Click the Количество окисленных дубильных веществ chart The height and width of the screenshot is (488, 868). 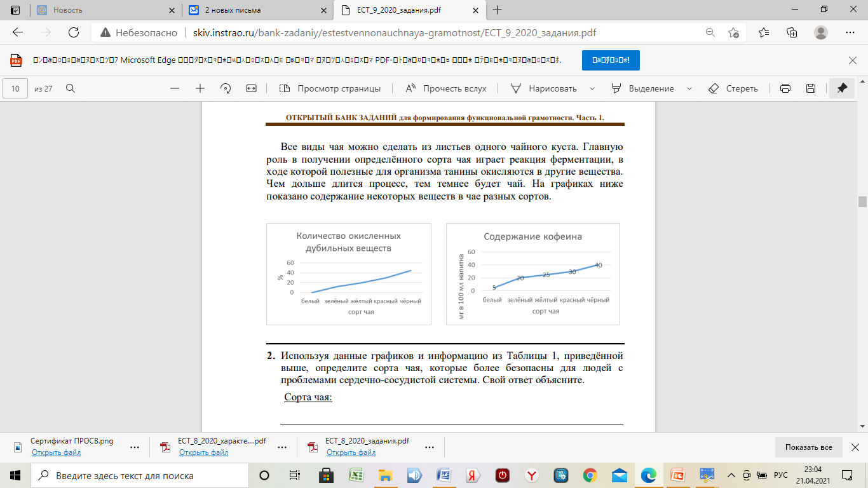point(349,274)
